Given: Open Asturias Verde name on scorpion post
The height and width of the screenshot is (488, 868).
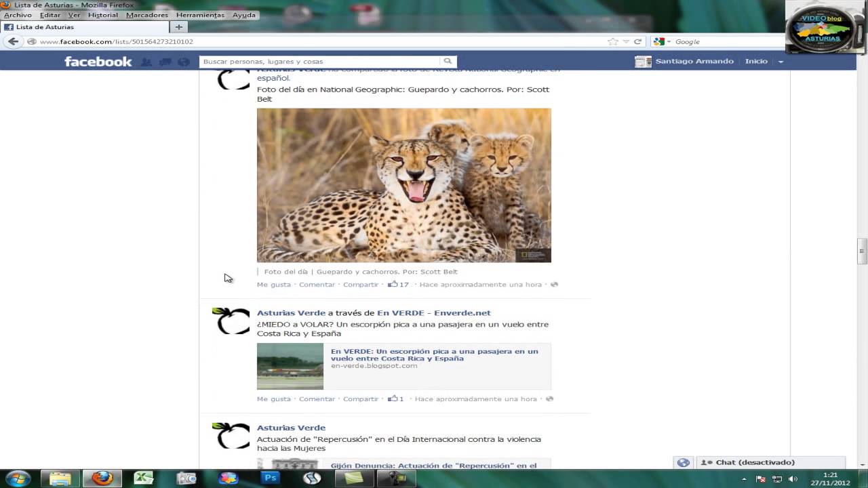Looking at the screenshot, I should [291, 313].
